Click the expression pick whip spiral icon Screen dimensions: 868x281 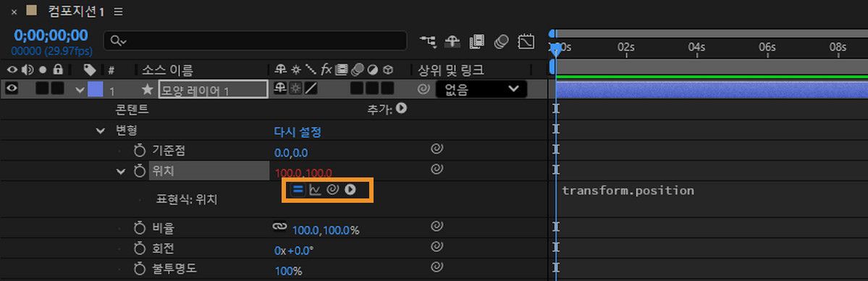332,190
